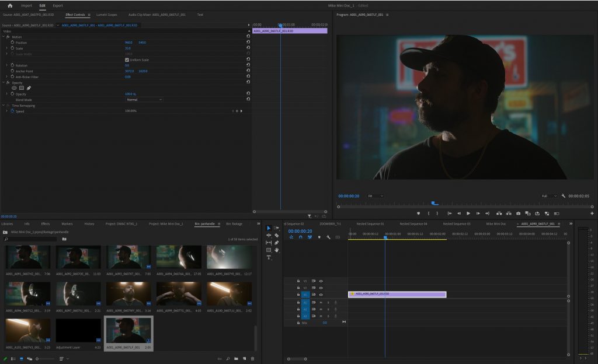Open the Bin: footage tab
Image resolution: width=598 pixels, height=364 pixels.
(234, 224)
